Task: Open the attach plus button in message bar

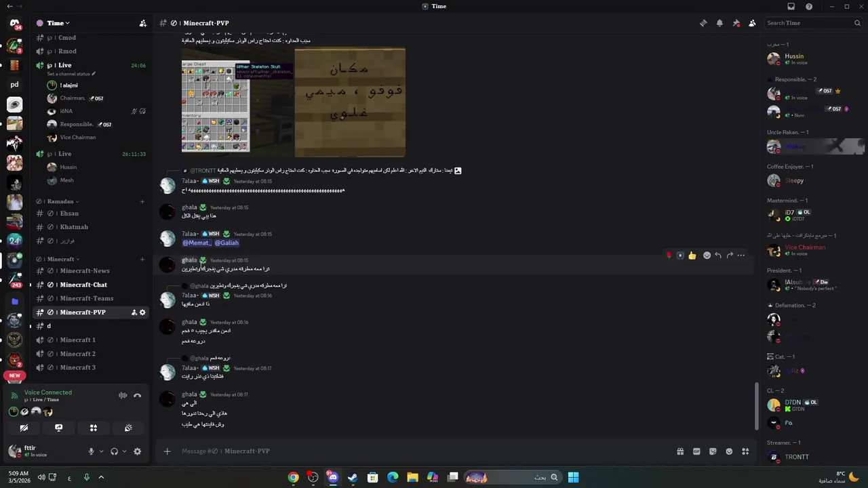Action: tap(167, 451)
